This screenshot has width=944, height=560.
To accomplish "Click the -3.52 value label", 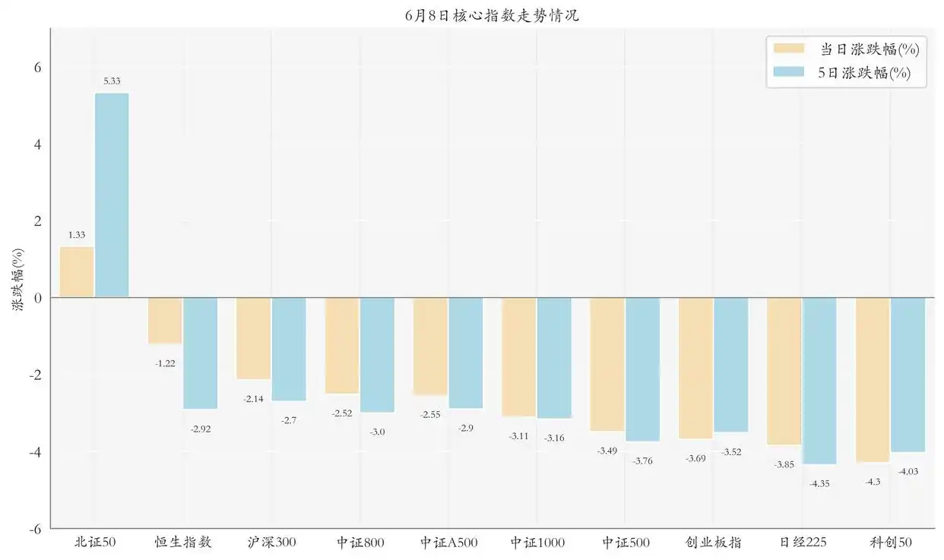I will coord(730,451).
